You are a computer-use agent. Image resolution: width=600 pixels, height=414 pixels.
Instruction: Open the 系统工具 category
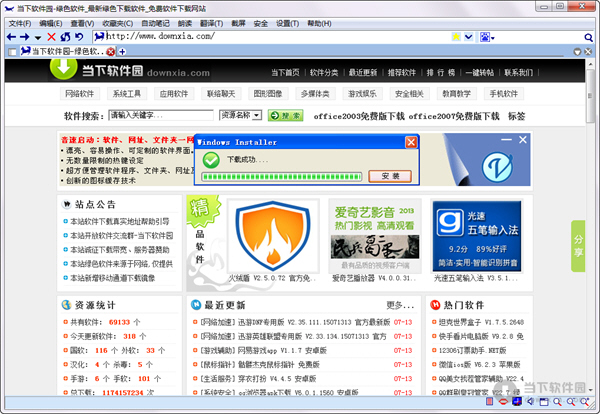(x=127, y=94)
